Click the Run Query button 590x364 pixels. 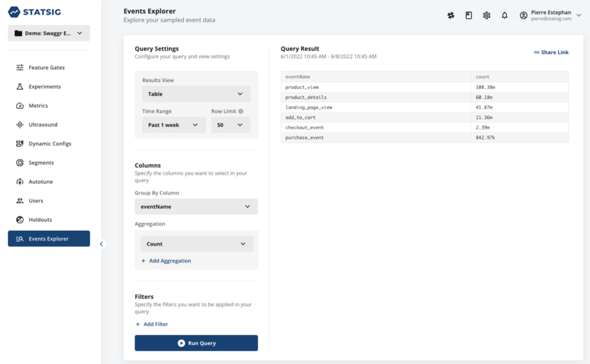[196, 343]
